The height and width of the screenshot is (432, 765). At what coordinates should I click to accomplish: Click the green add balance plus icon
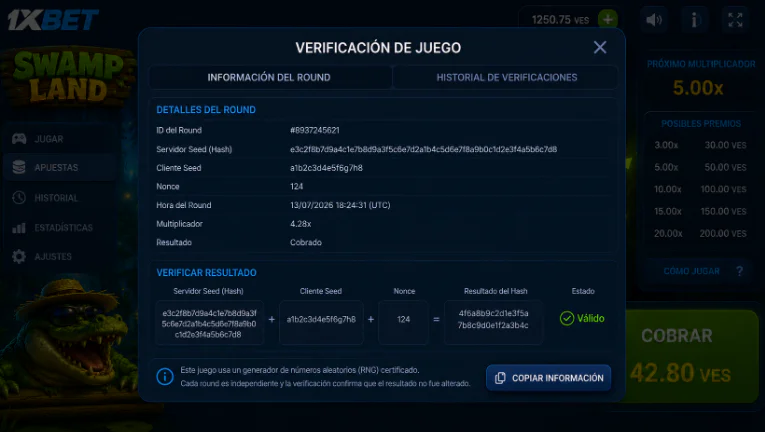pyautogui.click(x=607, y=20)
